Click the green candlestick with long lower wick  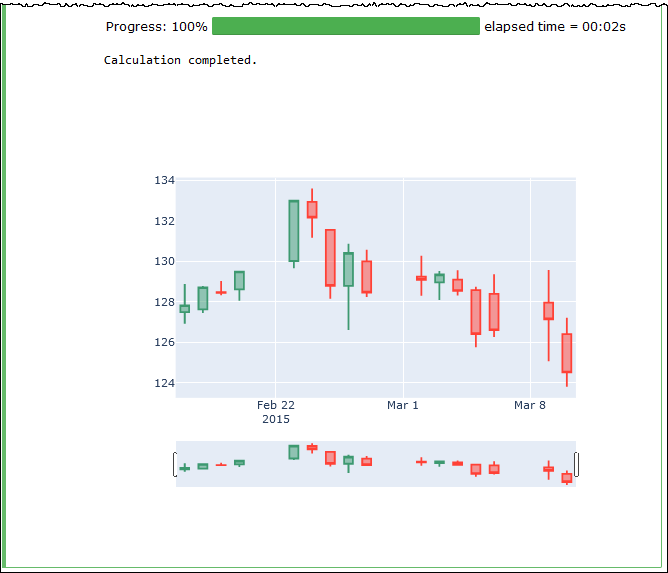pyautogui.click(x=348, y=269)
